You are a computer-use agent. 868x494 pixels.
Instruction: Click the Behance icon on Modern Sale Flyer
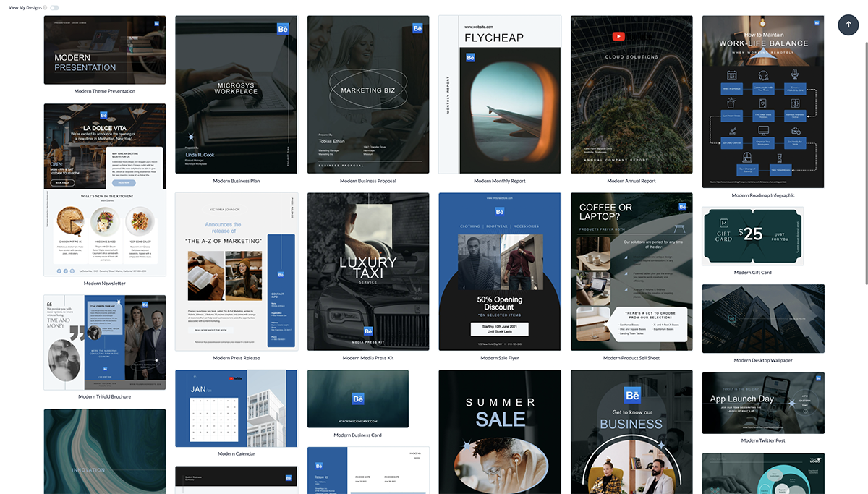coord(500,211)
